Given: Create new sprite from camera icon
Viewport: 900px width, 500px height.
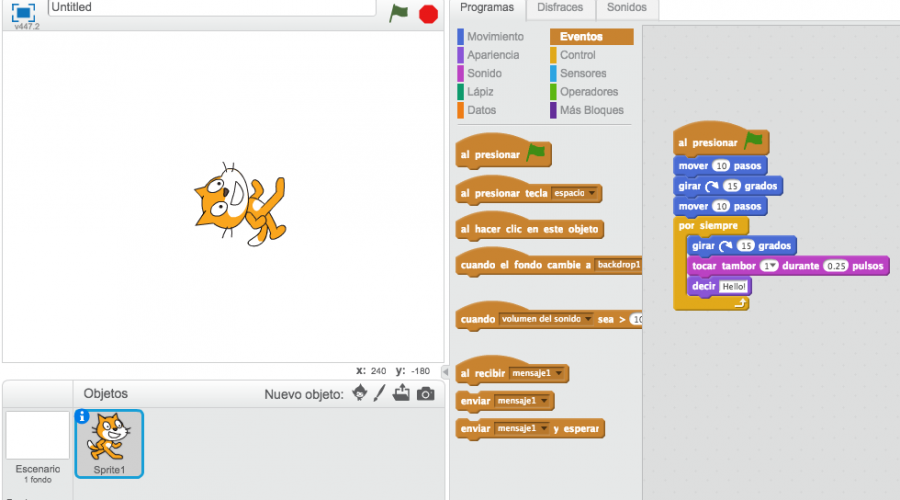Looking at the screenshot, I should point(426,394).
